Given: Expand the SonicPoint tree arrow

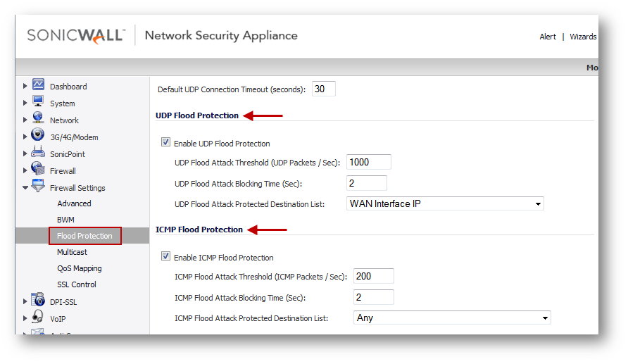Looking at the screenshot, I should 25,153.
